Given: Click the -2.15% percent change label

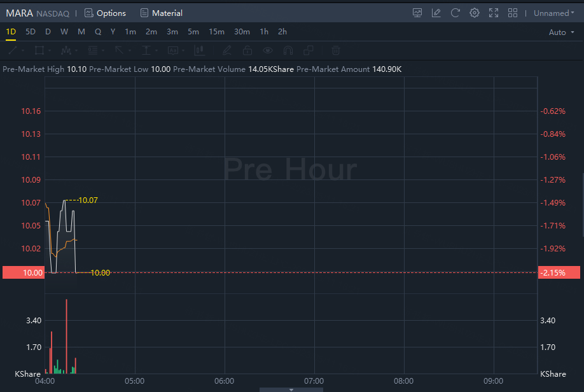Looking at the screenshot, I should (559, 272).
